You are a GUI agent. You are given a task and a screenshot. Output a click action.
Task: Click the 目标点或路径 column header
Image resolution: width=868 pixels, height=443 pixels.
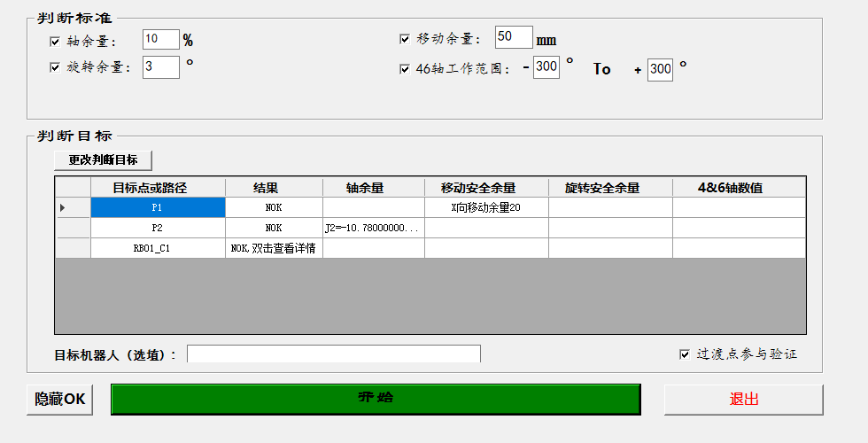coord(158,188)
